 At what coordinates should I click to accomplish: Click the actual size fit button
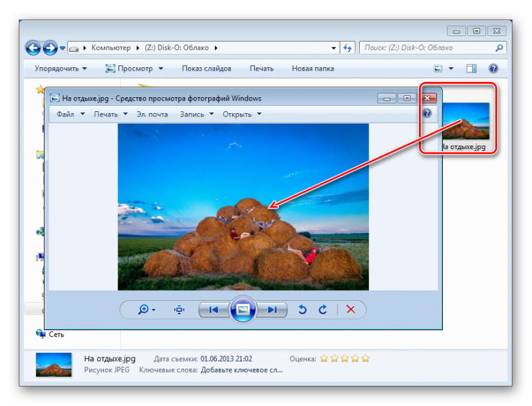pos(179,309)
